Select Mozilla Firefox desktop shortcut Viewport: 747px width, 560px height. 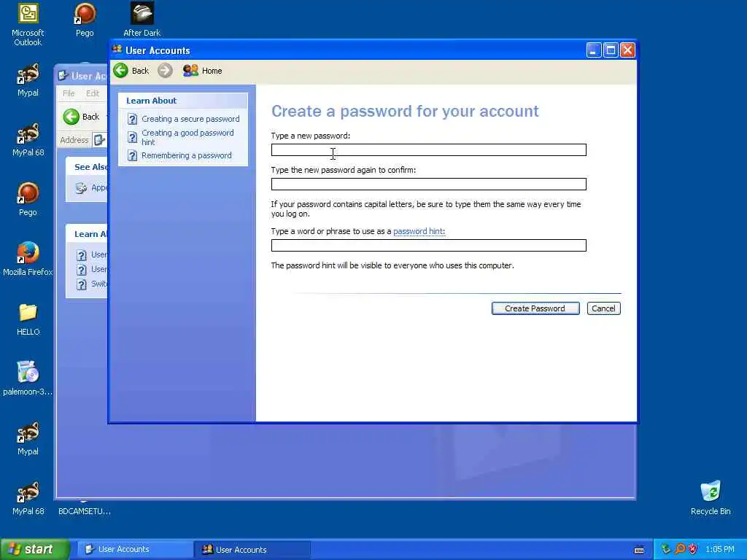pyautogui.click(x=28, y=260)
